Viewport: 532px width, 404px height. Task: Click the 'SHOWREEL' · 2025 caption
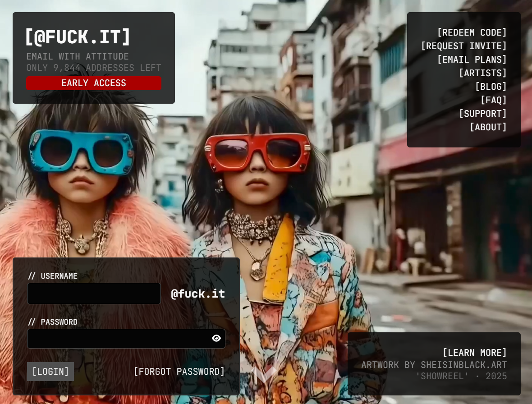tap(461, 376)
